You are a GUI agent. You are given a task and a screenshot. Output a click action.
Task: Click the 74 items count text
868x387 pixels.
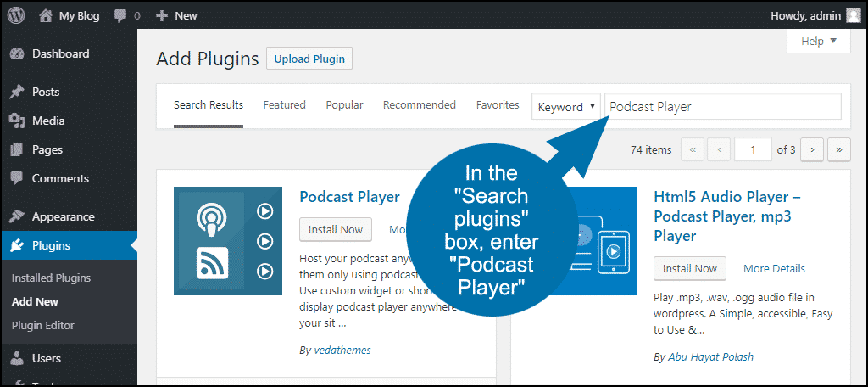651,149
